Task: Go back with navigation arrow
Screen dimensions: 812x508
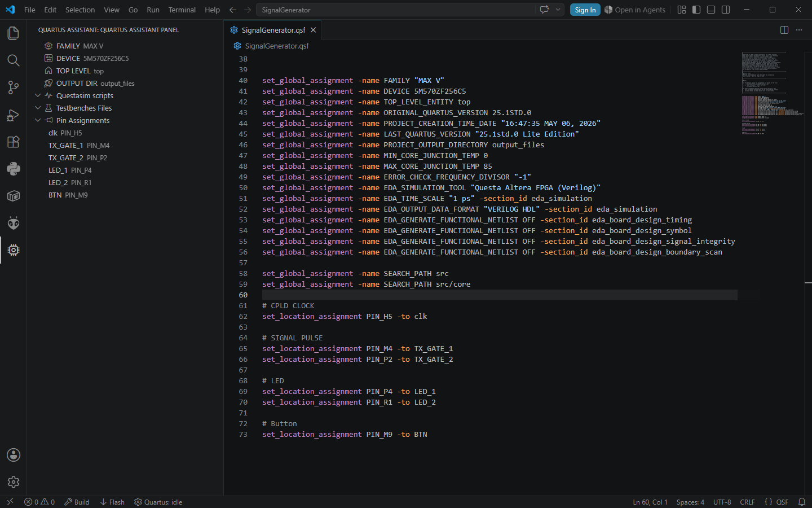Action: (233, 10)
